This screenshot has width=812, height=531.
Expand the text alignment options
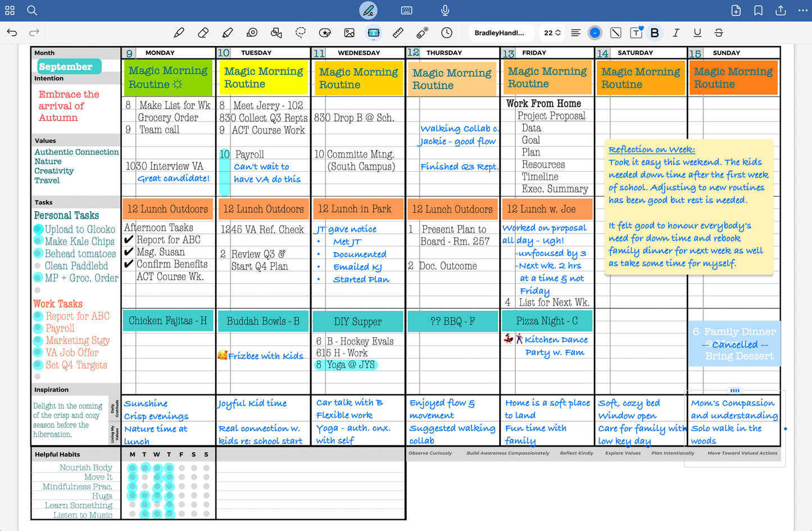coord(575,33)
